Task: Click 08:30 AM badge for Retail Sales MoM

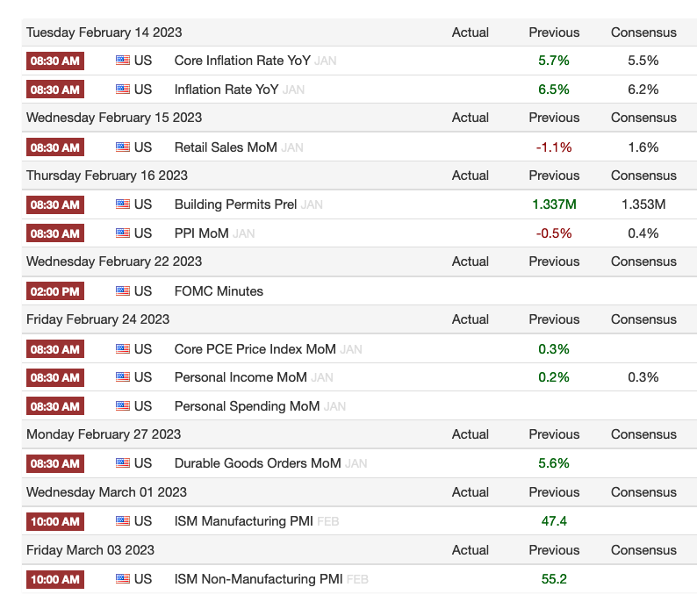Action: coord(55,147)
